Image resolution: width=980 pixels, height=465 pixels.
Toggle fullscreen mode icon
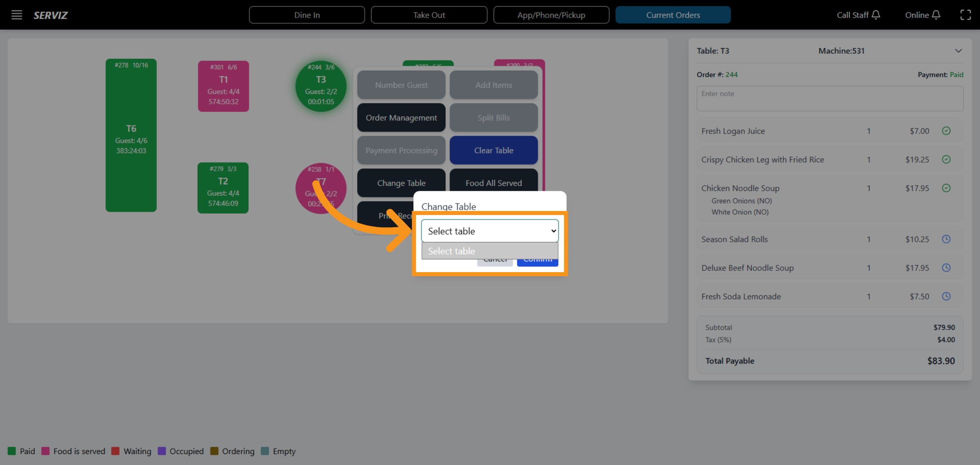[965, 15]
